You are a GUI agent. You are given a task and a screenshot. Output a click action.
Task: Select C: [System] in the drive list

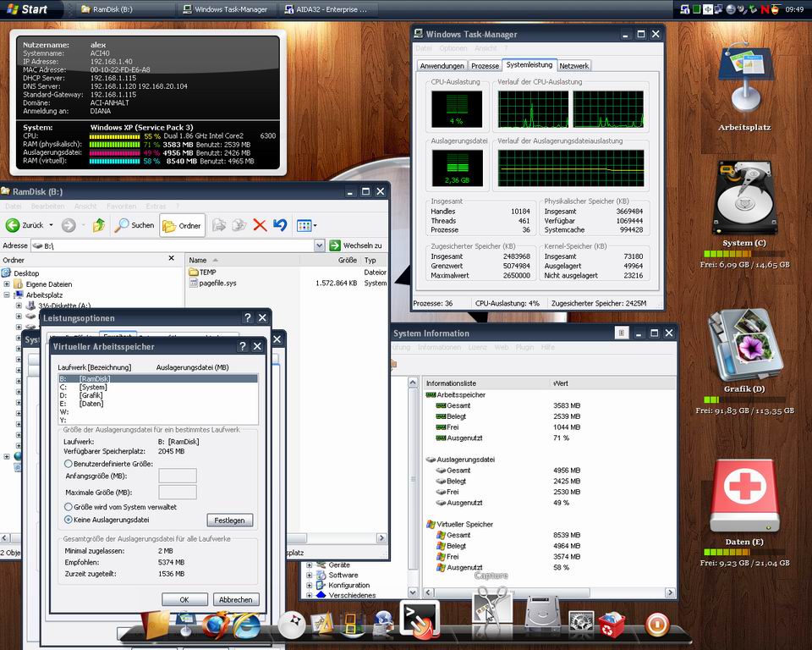tap(158, 387)
